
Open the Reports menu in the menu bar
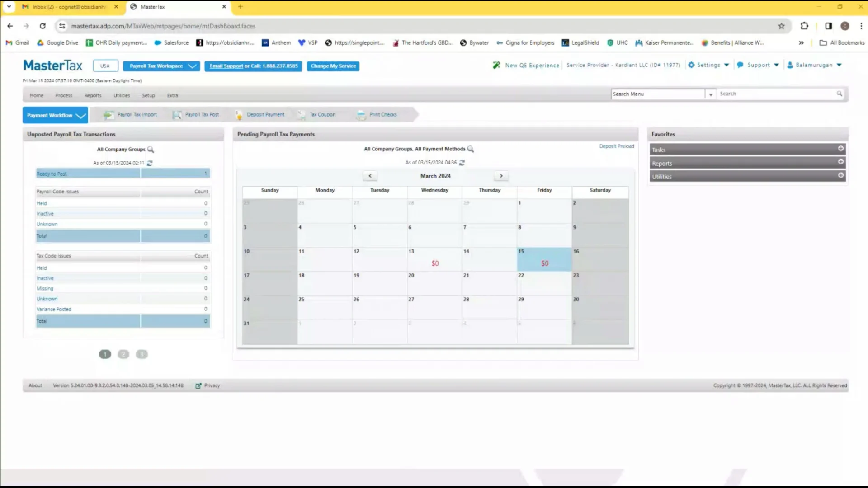coord(93,95)
